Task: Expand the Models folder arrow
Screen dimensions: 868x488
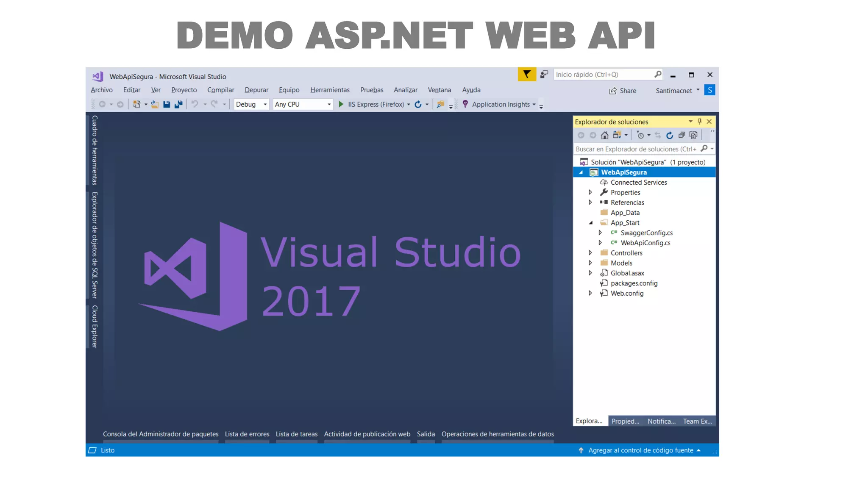Action: tap(590, 263)
